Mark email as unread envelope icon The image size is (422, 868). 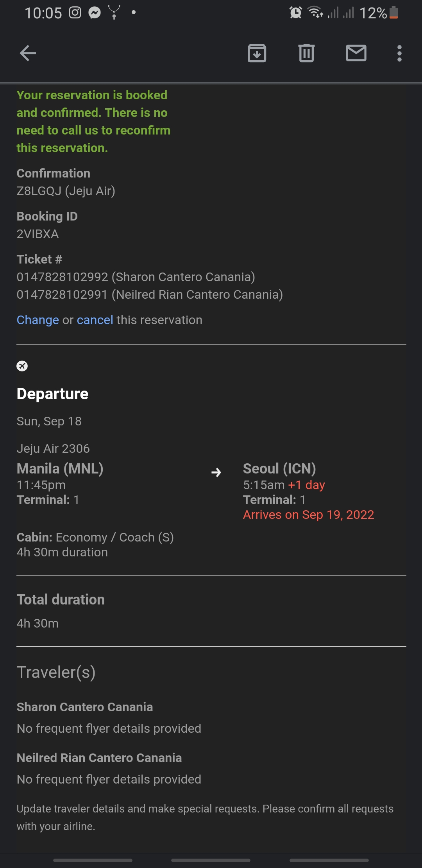pyautogui.click(x=356, y=53)
